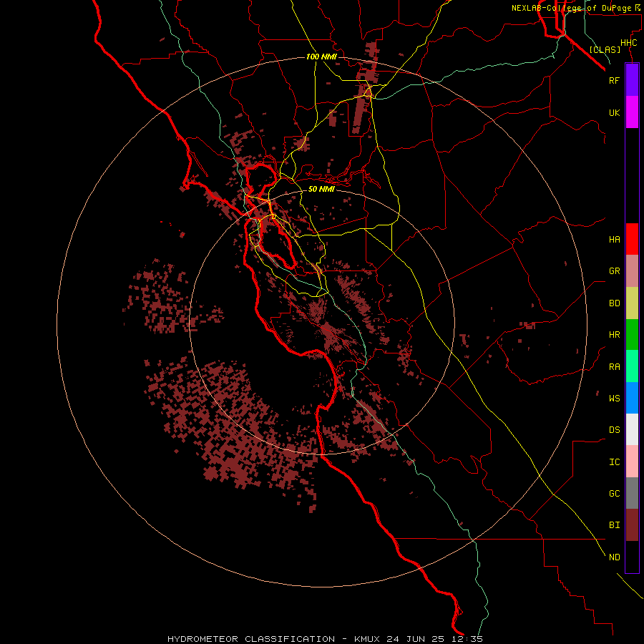Click the 100 NMI range ring label
Screen dimensions: 644x644
pyautogui.click(x=321, y=57)
